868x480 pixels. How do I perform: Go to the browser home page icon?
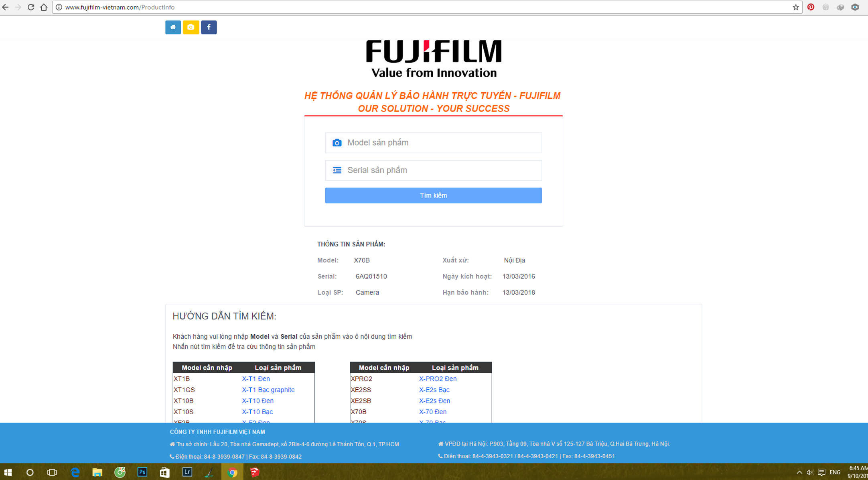click(44, 7)
